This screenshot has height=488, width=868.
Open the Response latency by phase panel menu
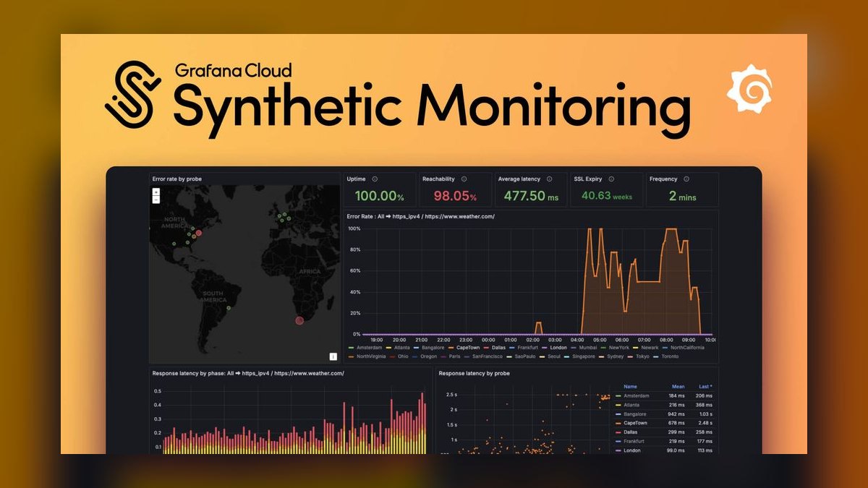pos(248,373)
